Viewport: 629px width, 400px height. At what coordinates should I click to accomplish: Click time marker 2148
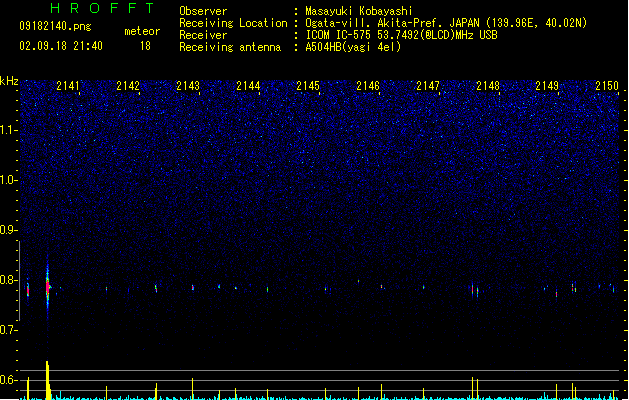(x=488, y=86)
